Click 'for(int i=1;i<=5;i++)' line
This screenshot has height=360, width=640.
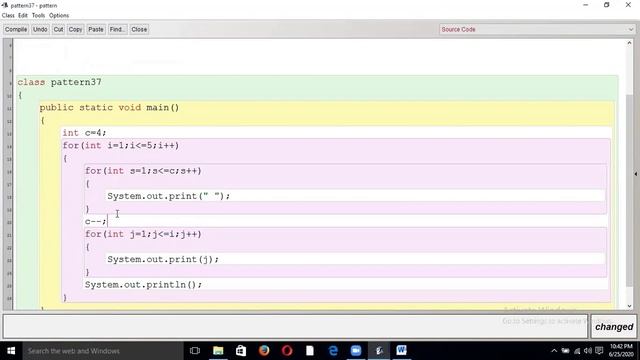pyautogui.click(x=121, y=145)
